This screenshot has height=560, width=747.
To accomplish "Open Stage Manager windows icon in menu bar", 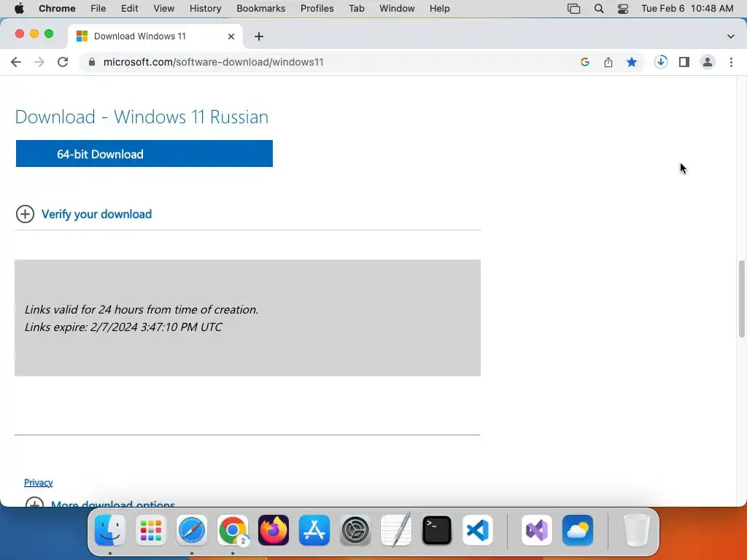I will tap(574, 9).
